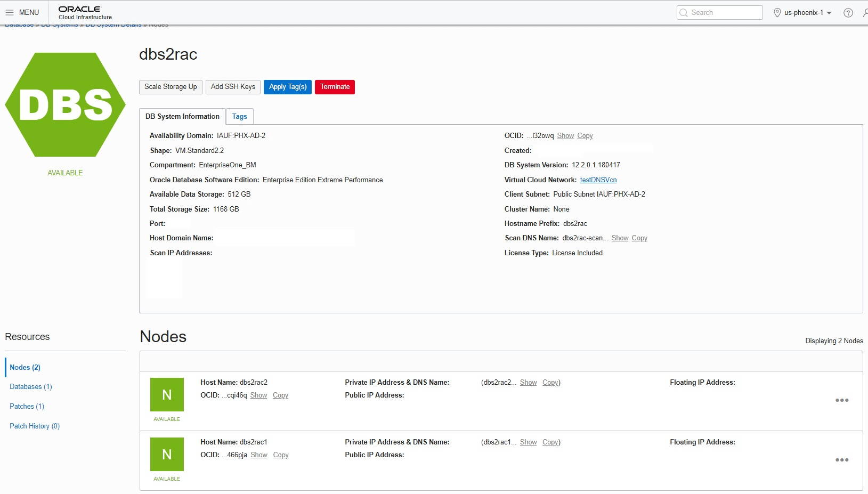This screenshot has height=494, width=868.
Task: Click the 'Displaying 2 Nodes' text
Action: click(834, 341)
